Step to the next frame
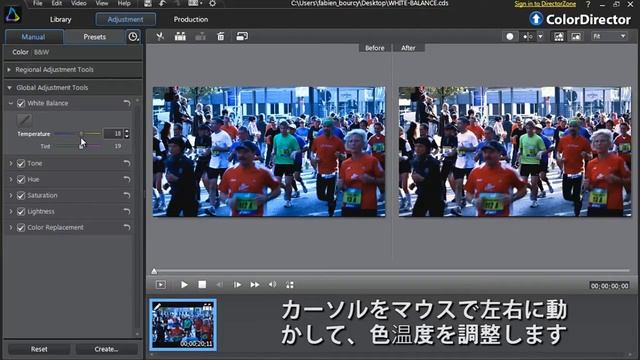Image resolution: width=640 pixels, height=360 pixels. click(x=237, y=284)
